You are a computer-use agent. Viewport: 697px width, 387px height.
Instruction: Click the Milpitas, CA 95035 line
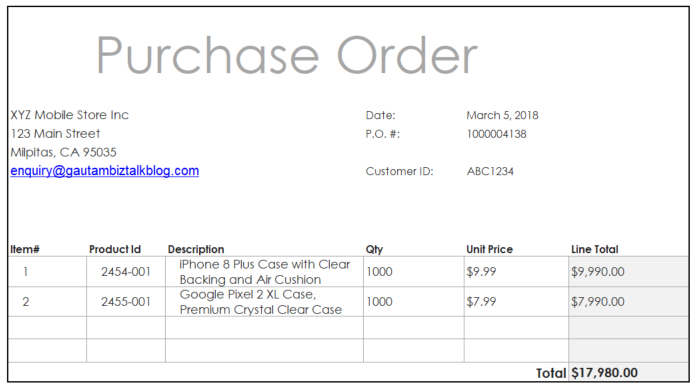pyautogui.click(x=63, y=152)
